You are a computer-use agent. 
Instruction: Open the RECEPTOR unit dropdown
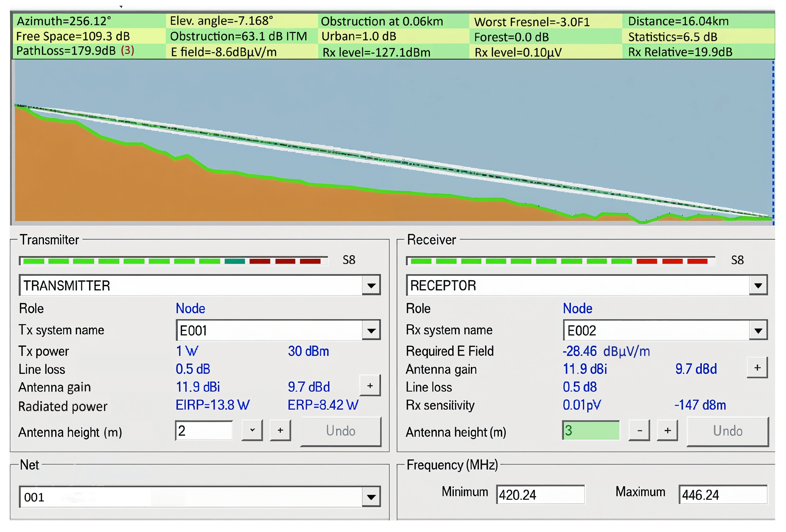758,285
